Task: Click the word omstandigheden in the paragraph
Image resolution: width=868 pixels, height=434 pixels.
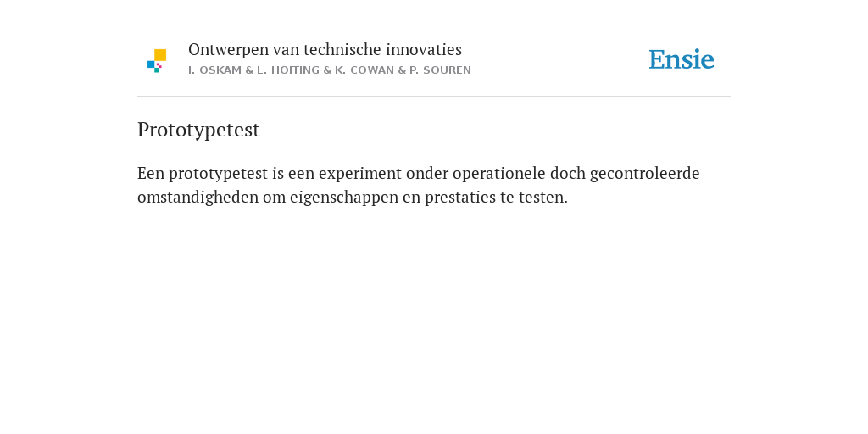Action: point(198,198)
